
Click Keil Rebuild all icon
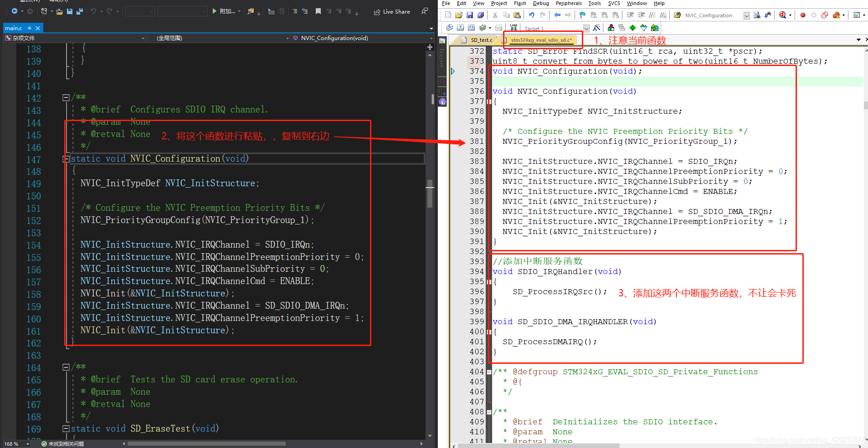tap(471, 28)
